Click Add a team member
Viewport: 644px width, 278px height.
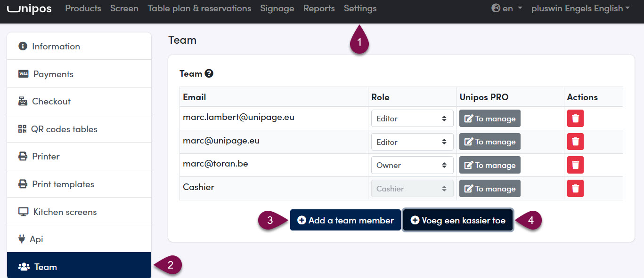click(345, 220)
